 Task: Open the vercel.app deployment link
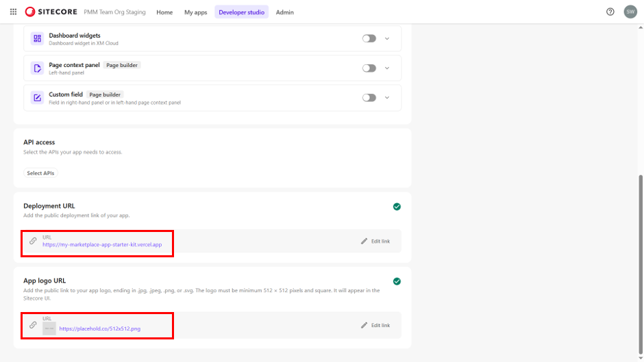[x=102, y=244]
